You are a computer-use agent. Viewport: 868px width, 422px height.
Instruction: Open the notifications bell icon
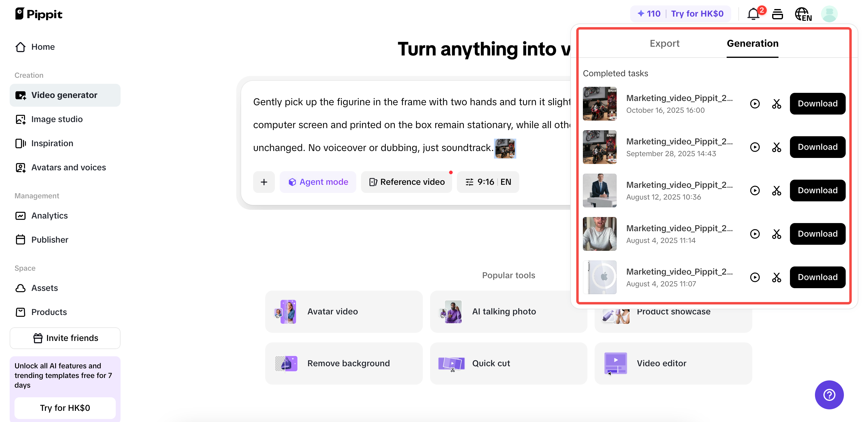point(753,14)
